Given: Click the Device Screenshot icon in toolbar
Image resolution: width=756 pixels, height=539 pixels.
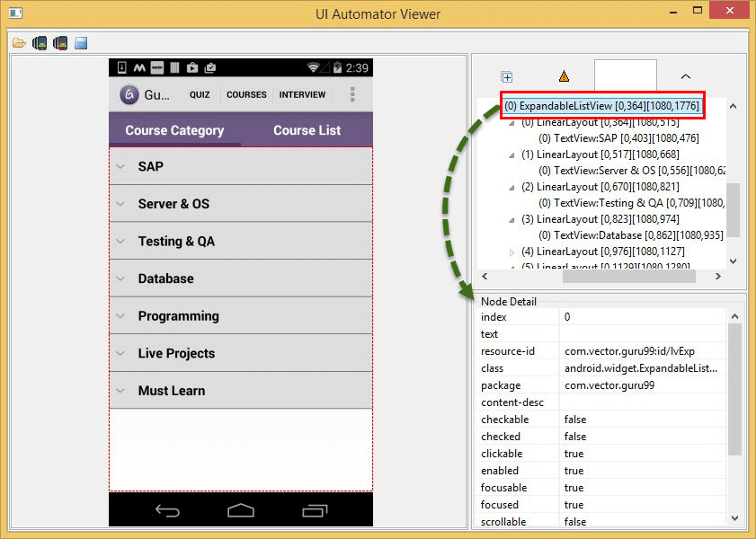Looking at the screenshot, I should click(39, 43).
